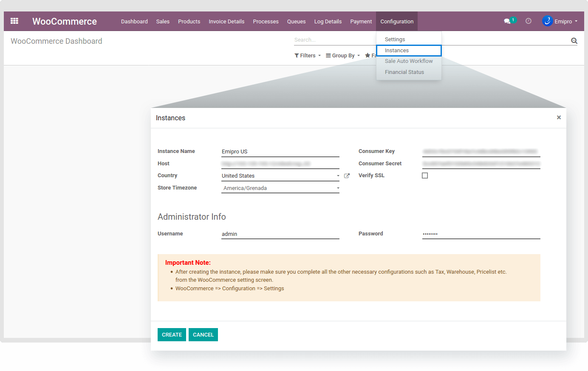Toggle the Verify SSL checkbox
The width and height of the screenshot is (588, 371).
[x=425, y=176]
